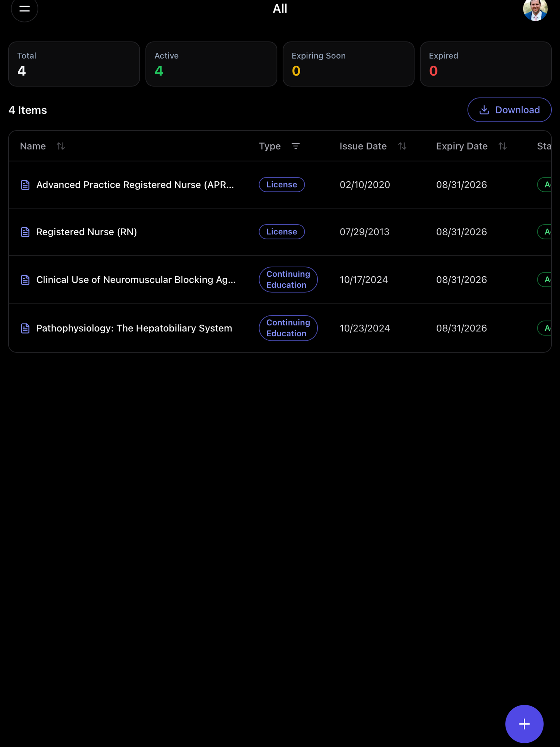Screen dimensions: 560x747
Task: Click Continuing Education badge in Clinical Use row
Action: coord(288,280)
